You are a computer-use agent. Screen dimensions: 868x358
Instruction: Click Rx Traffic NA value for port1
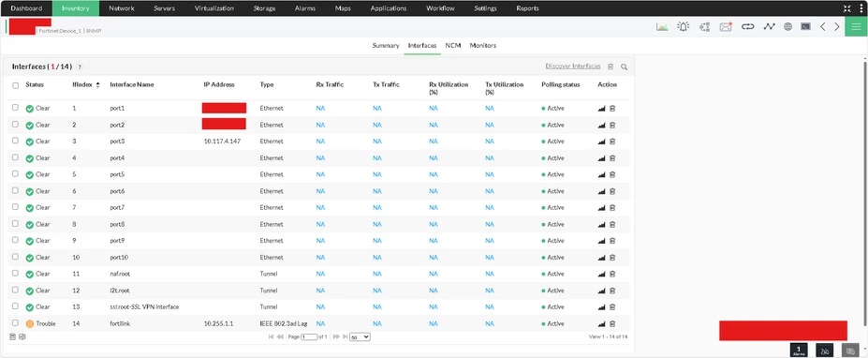[320, 109]
